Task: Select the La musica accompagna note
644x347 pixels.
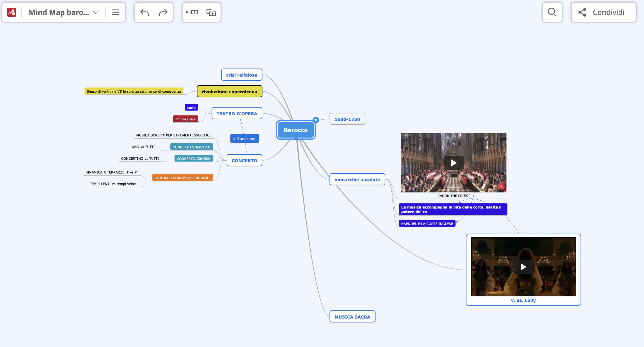Action: pos(453,209)
